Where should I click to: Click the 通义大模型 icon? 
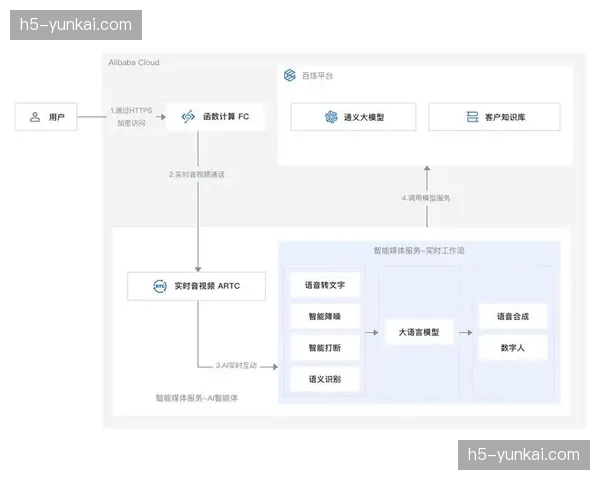(x=331, y=117)
